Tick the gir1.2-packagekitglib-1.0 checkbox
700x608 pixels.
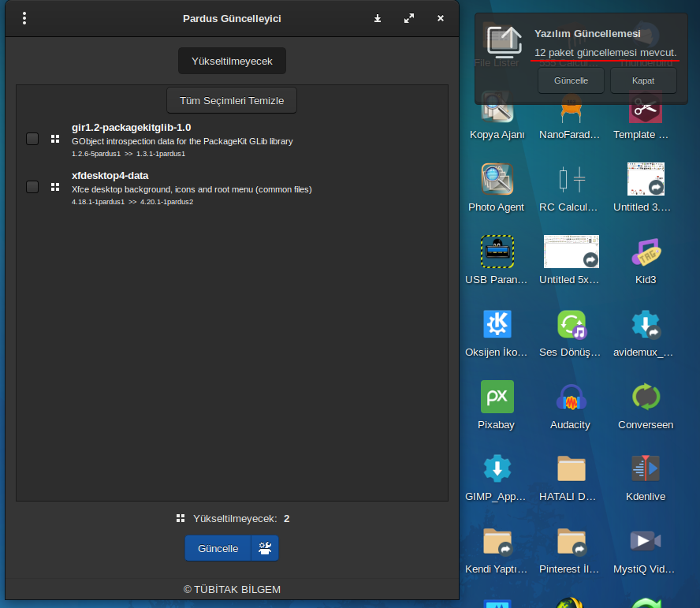pos(32,139)
